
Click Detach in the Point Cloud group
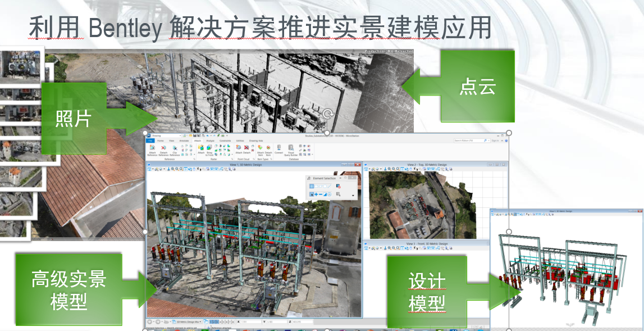(x=246, y=149)
